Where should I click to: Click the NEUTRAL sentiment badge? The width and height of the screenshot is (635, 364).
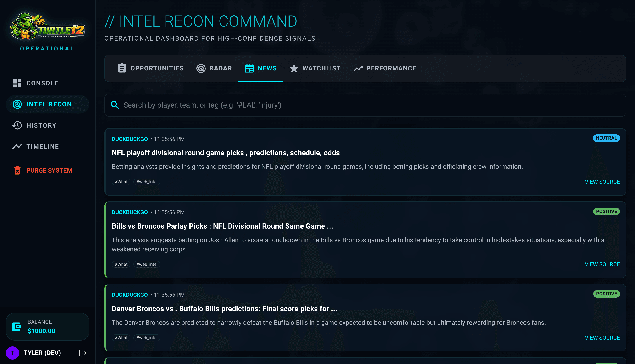(x=606, y=138)
